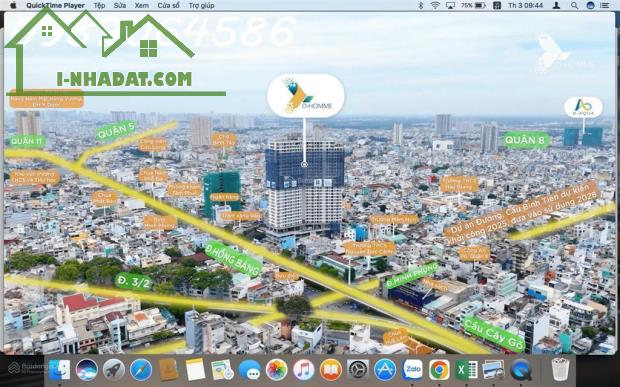The image size is (620, 387).
Task: Click the QUẬN 11 district label
Action: [27, 141]
